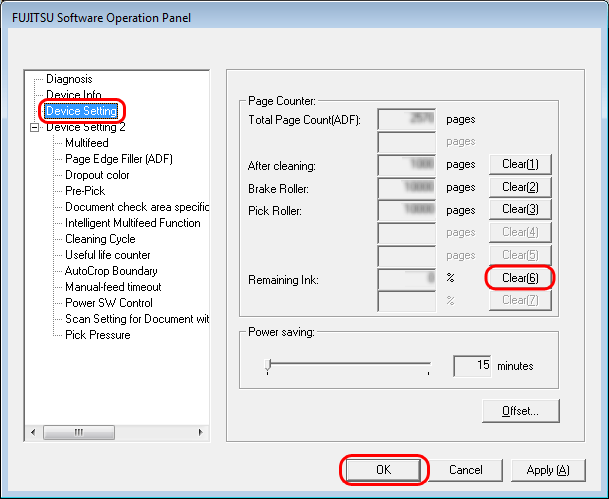Image resolution: width=609 pixels, height=499 pixels.
Task: Clear the After cleaning counter with Clear(1)
Action: coord(520,165)
